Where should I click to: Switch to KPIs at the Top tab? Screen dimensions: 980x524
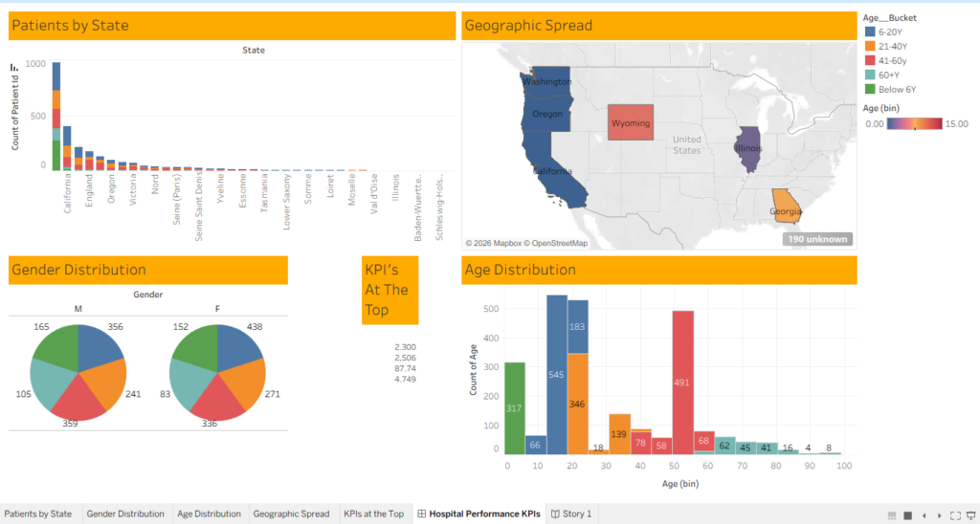tap(374, 514)
